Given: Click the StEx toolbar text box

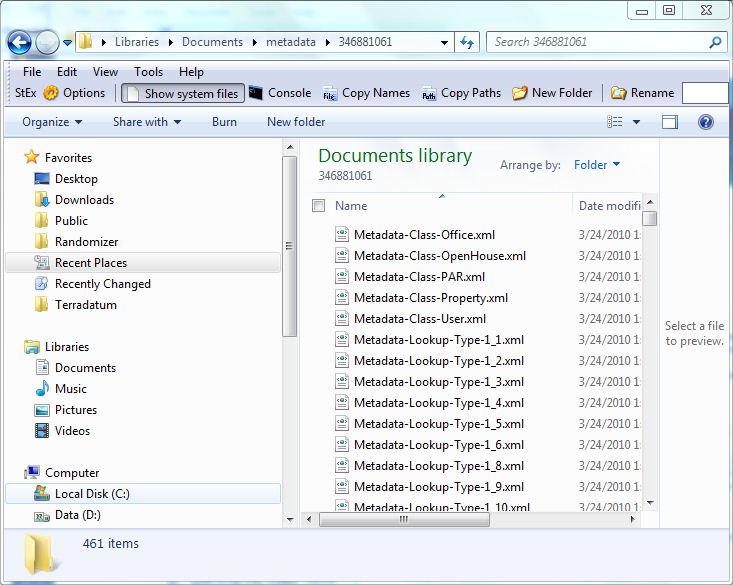Looking at the screenshot, I should coord(705,93).
